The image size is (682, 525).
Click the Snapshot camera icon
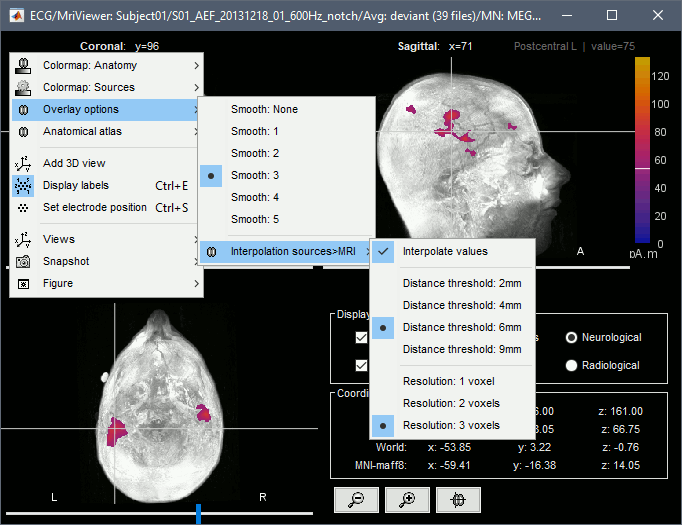23,261
